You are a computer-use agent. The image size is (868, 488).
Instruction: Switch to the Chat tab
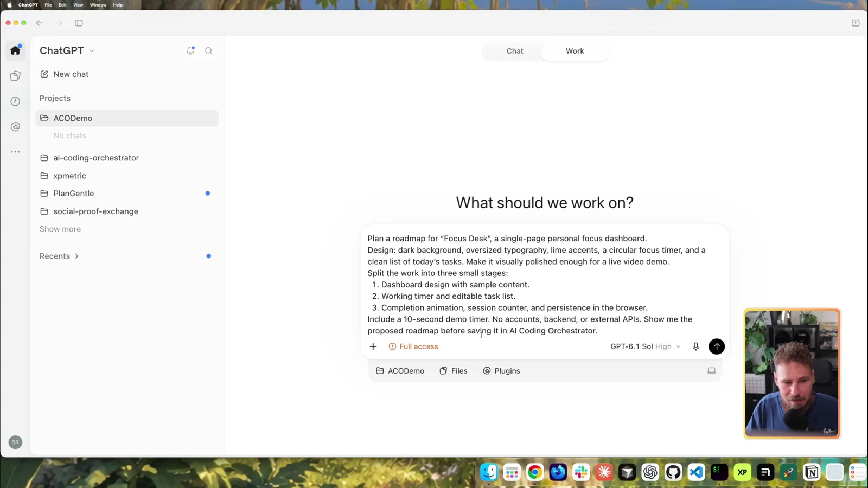click(515, 51)
